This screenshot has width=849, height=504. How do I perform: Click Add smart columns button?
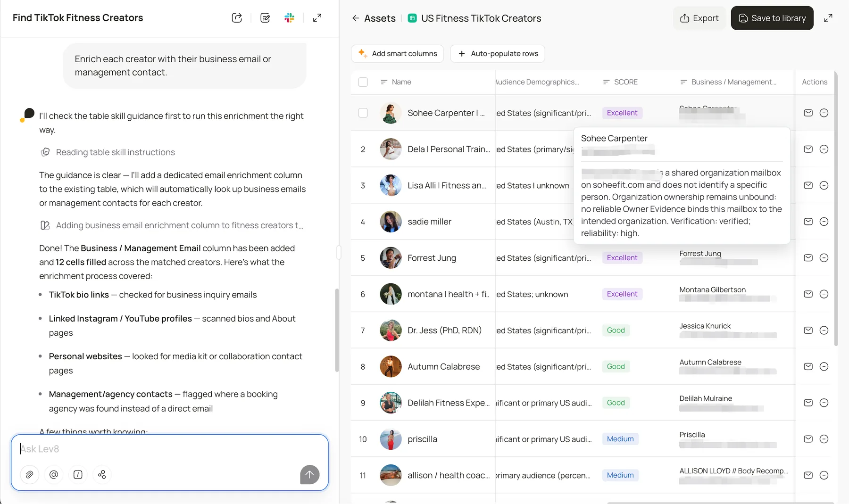[398, 54]
